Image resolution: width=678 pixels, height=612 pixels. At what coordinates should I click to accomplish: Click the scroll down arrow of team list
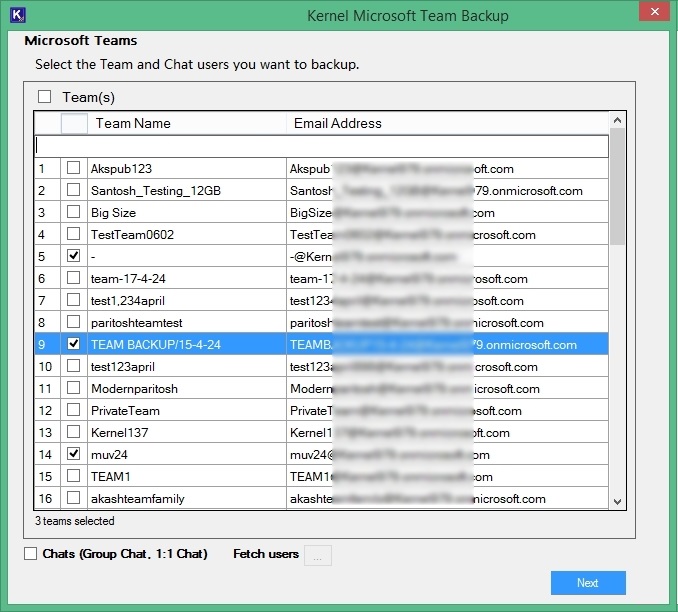617,502
